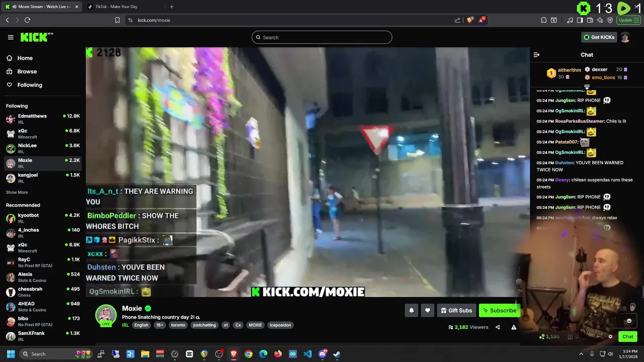Open kangjoel channel in sidebar
644x362 pixels.
[43, 177]
